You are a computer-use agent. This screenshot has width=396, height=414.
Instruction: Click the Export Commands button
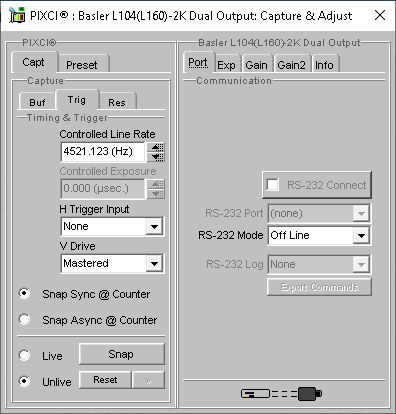coord(319,287)
